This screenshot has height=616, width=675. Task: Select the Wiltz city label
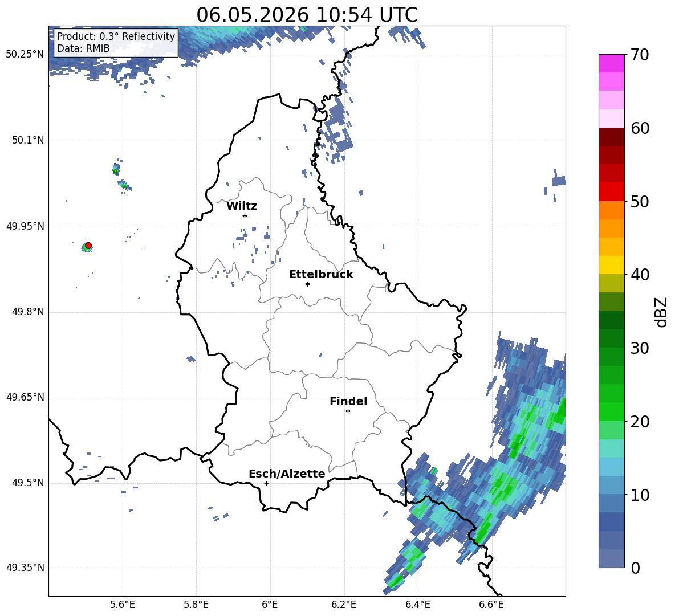pyautogui.click(x=242, y=206)
